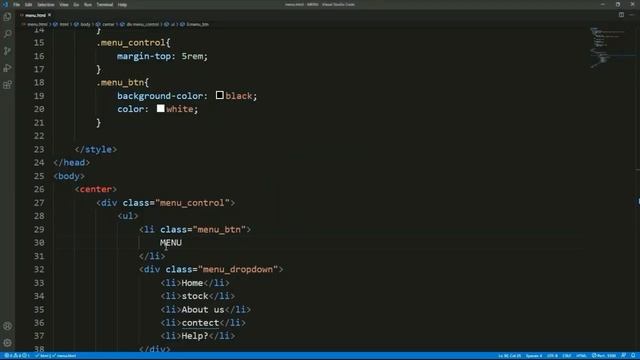Open the white color swatch picker
This screenshot has width=640, height=360.
(x=160, y=109)
